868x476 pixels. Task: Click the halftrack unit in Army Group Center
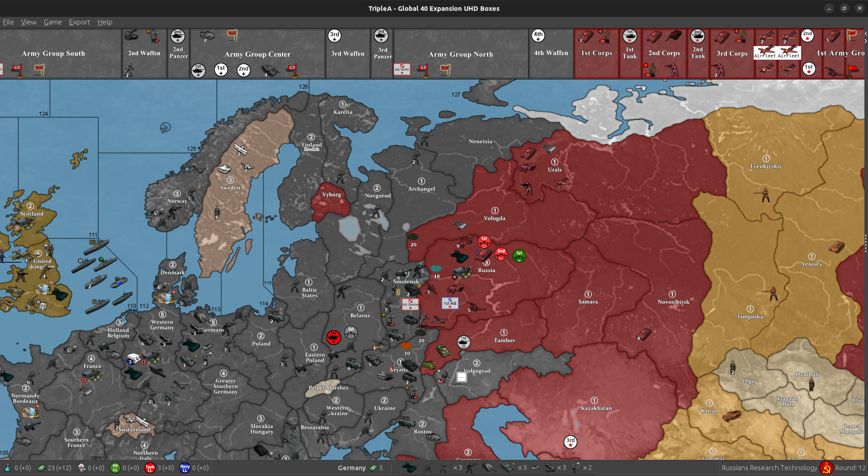(207, 36)
